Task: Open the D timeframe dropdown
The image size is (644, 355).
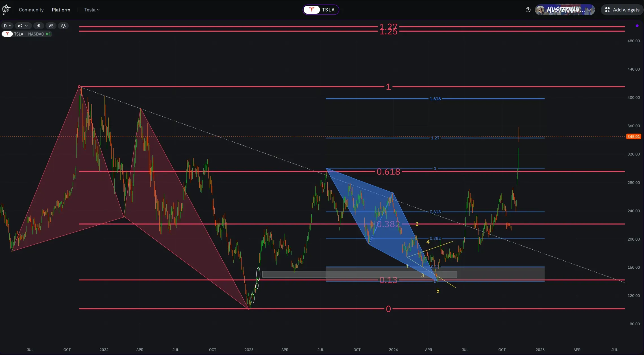Action: [x=7, y=26]
